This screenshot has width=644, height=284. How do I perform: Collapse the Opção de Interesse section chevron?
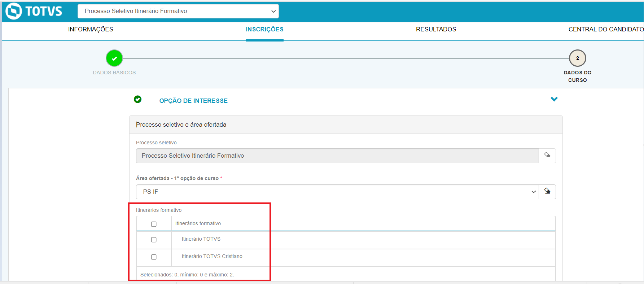pyautogui.click(x=554, y=99)
